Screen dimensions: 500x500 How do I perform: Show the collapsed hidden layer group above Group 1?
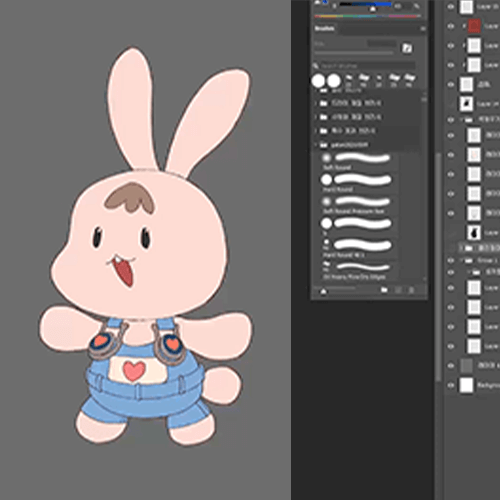pos(451,248)
